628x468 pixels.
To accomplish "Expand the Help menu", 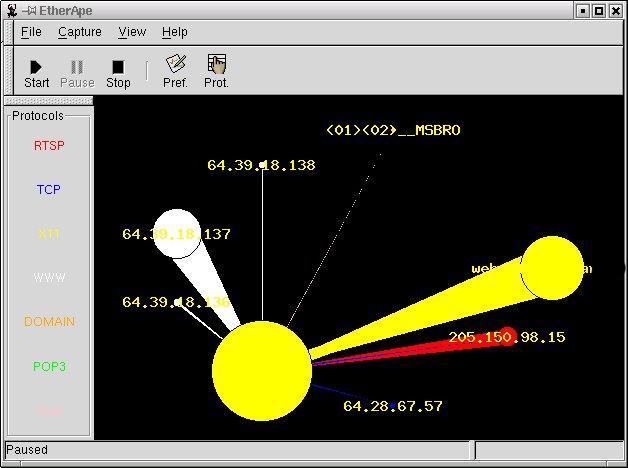I will [x=175, y=32].
